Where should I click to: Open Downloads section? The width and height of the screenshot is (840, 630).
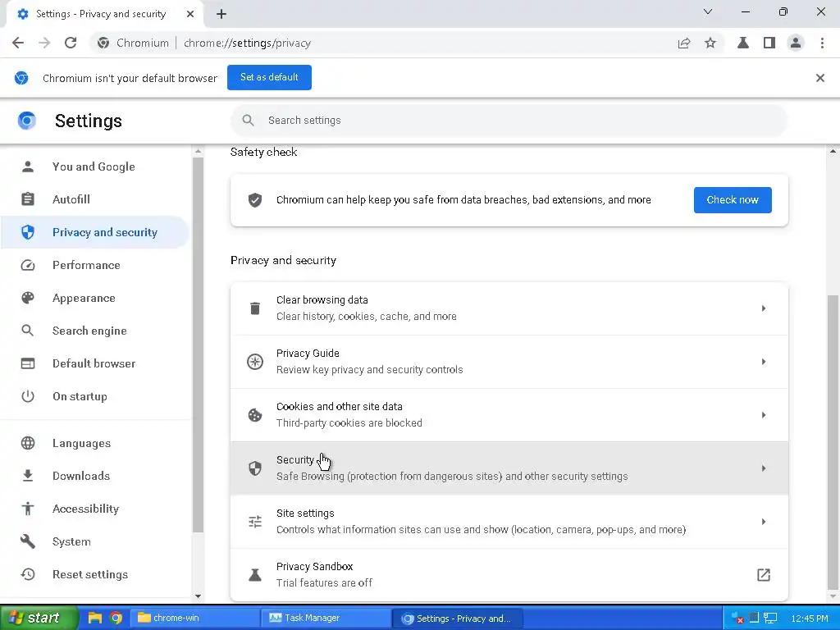click(94, 476)
